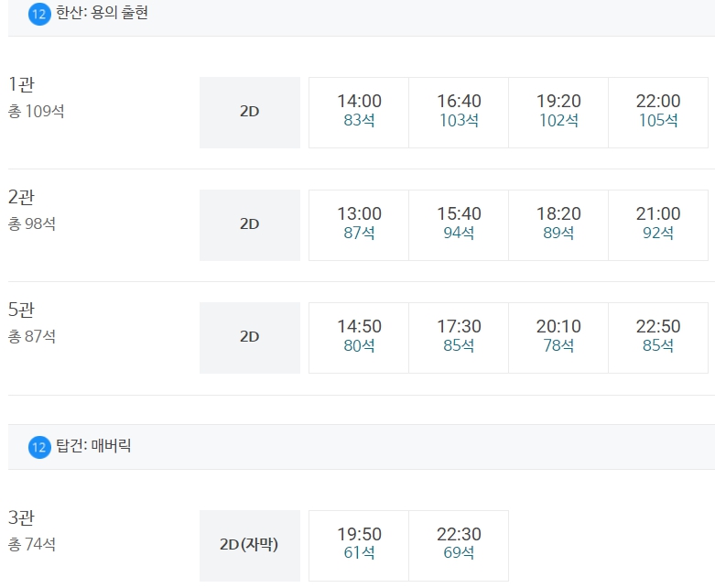Screen dimensions: 715x588
Task: Open the 탑건: 매버릭 movie title
Action: pyautogui.click(x=93, y=446)
